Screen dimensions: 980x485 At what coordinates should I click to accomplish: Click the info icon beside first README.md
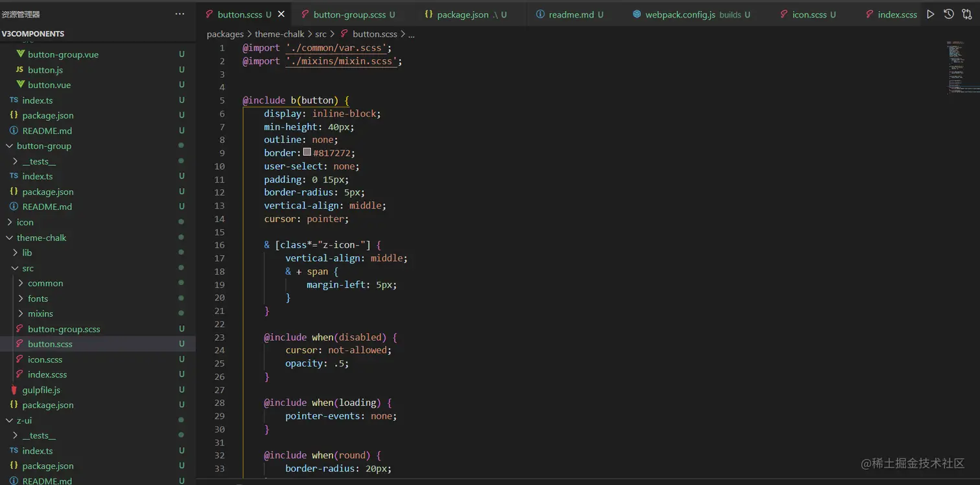(x=14, y=131)
